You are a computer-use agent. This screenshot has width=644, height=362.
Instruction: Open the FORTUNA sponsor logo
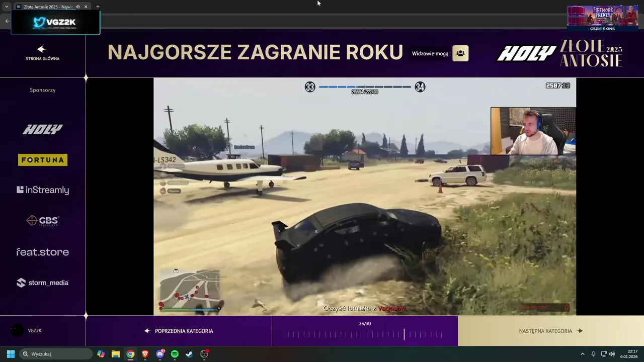(43, 160)
